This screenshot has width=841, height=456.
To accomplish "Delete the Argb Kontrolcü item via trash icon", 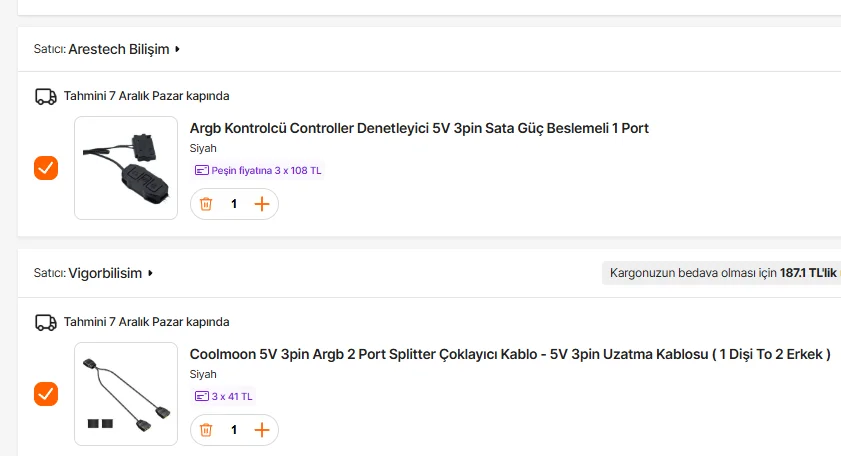I will point(206,204).
